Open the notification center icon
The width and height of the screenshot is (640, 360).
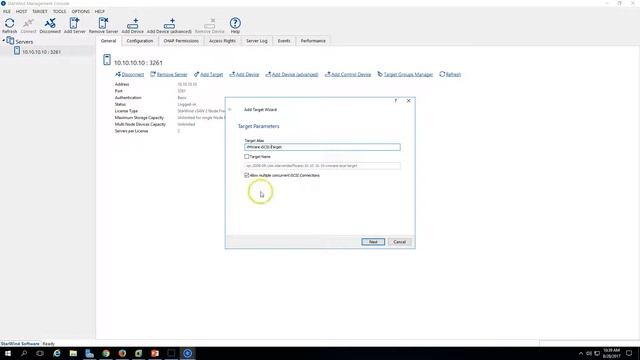coord(629,353)
